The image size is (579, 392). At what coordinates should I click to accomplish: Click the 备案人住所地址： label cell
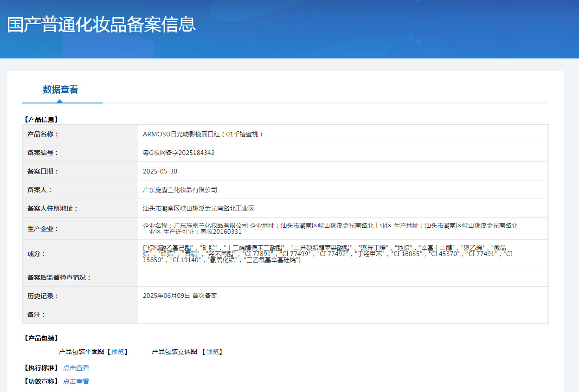click(x=80, y=208)
